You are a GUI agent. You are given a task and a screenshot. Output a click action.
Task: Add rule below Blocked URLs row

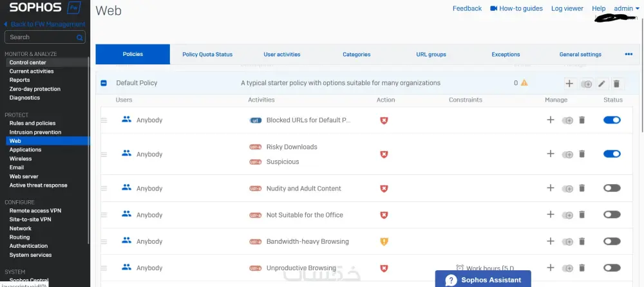551,120
